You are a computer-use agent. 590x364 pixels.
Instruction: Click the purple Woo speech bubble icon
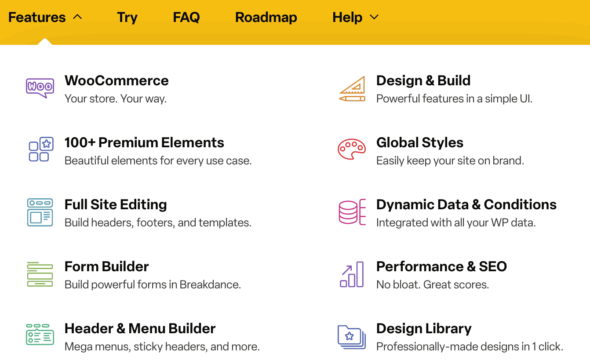(40, 88)
